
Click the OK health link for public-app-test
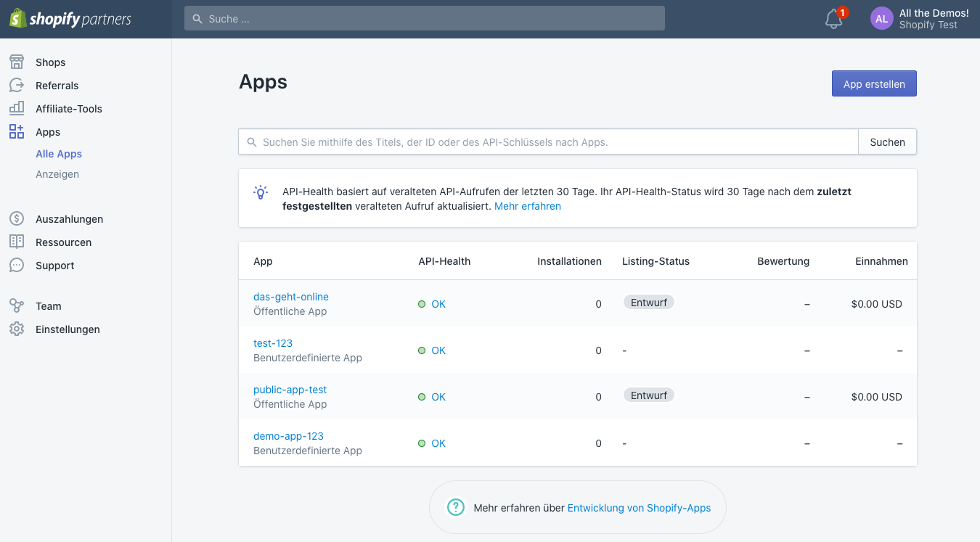pyautogui.click(x=438, y=397)
